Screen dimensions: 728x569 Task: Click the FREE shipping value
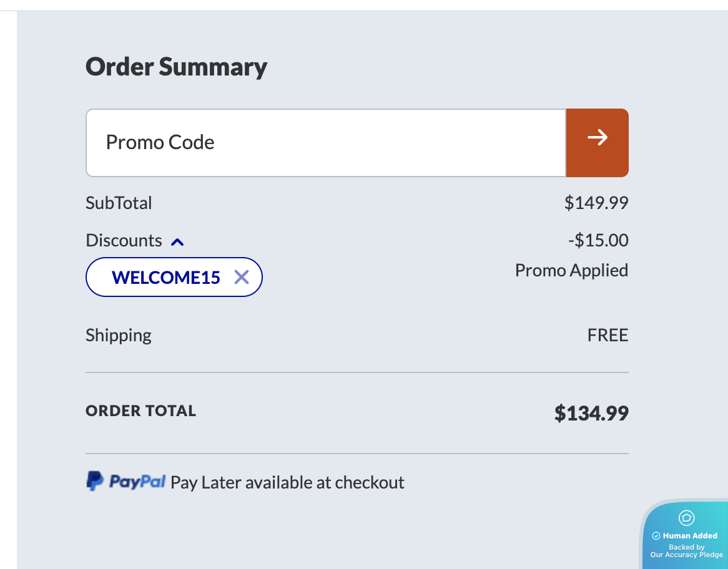coord(607,336)
